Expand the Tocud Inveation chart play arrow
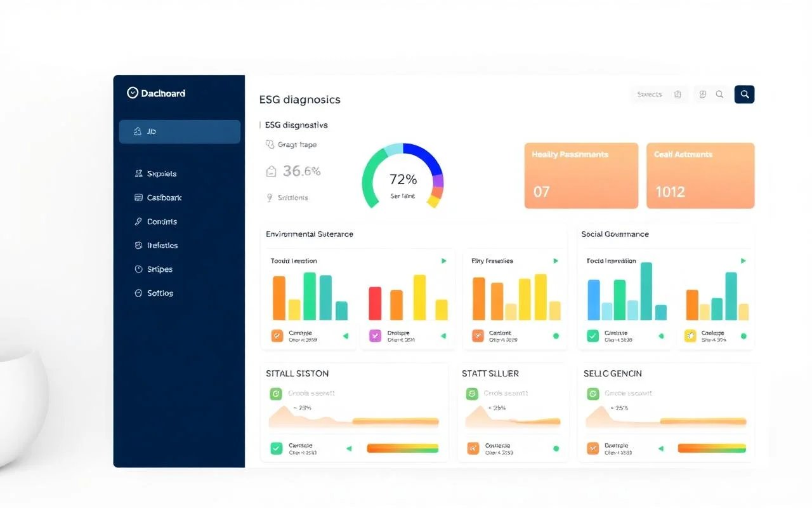812x508 pixels. [443, 261]
